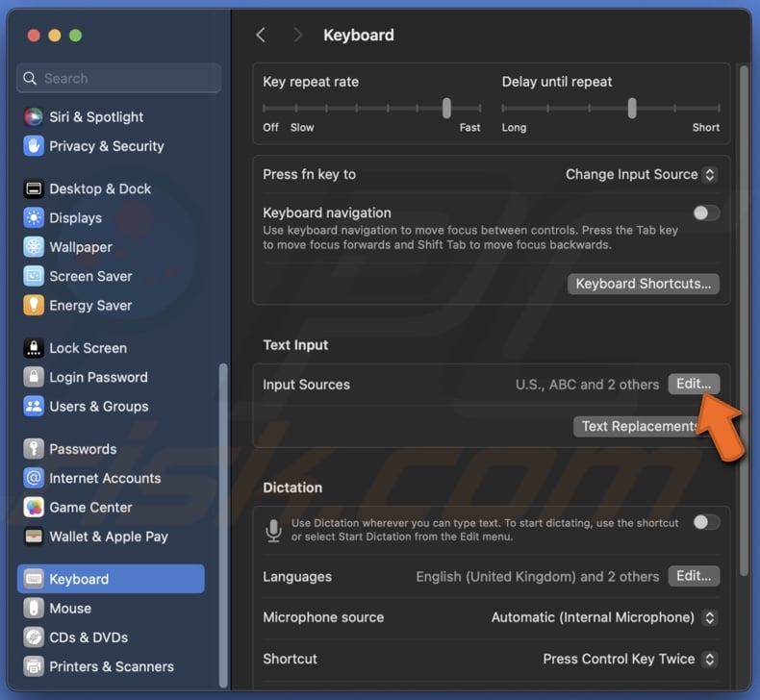This screenshot has height=700, width=760.
Task: Enable the Keyboard navigation switch
Action: pos(706,213)
